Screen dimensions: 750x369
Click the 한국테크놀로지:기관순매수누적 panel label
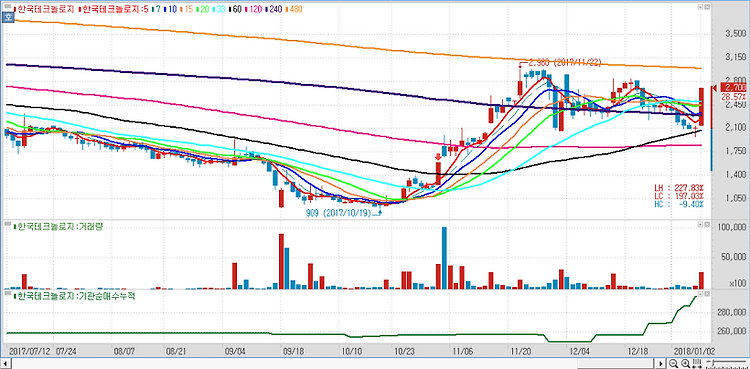(74, 296)
